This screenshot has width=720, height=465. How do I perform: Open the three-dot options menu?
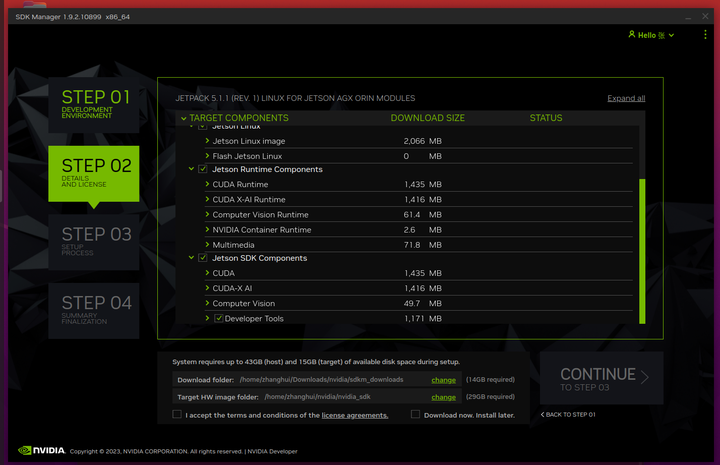(x=705, y=35)
